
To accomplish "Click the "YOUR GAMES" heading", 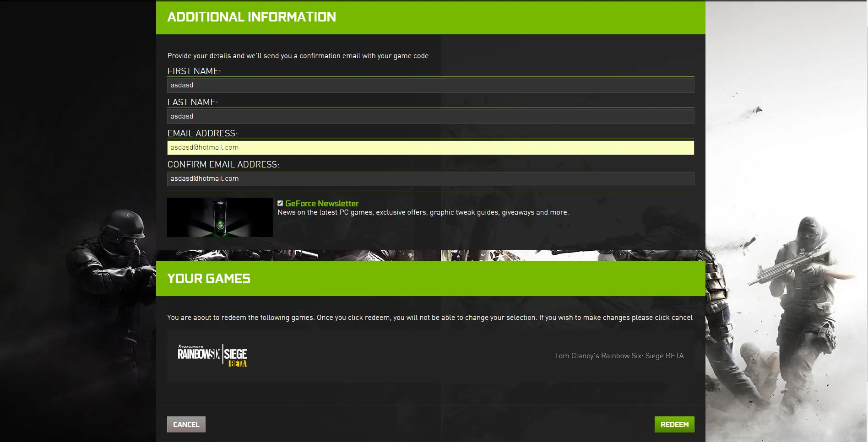I will coord(209,279).
